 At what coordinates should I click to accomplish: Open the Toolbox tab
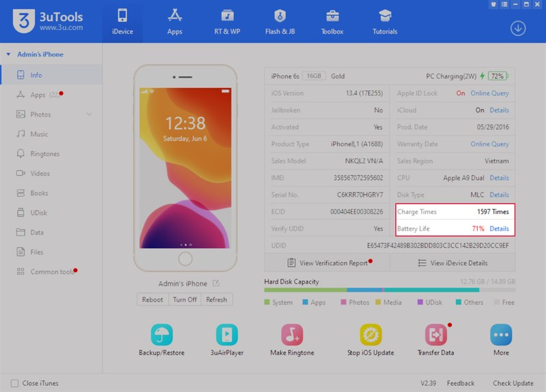coord(332,21)
